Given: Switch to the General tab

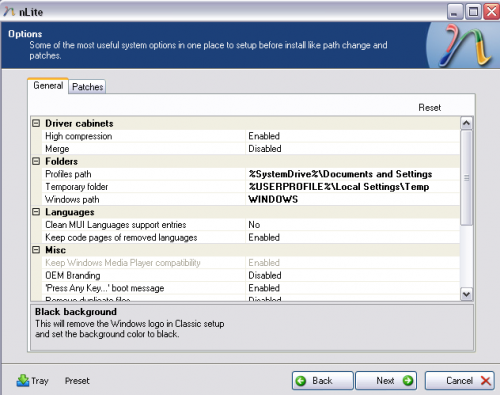Looking at the screenshot, I should (48, 86).
